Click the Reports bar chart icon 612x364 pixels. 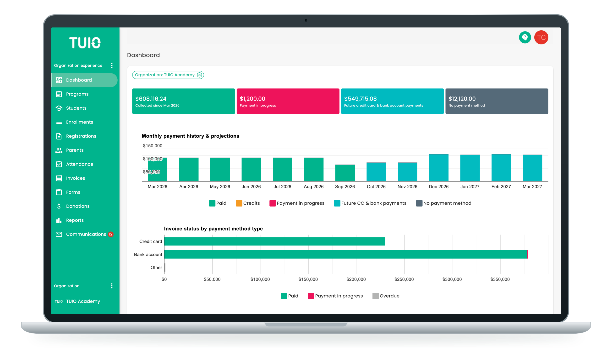coord(59,220)
